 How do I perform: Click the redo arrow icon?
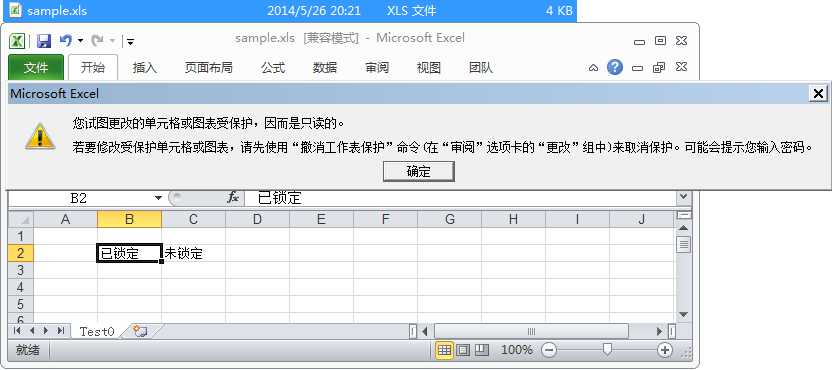click(x=98, y=40)
